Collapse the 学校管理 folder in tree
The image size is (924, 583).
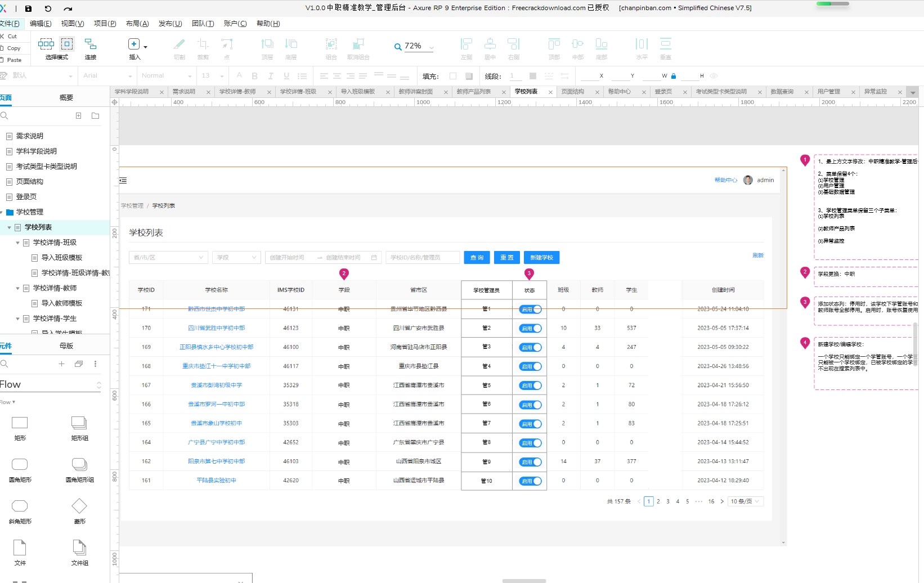(2, 212)
